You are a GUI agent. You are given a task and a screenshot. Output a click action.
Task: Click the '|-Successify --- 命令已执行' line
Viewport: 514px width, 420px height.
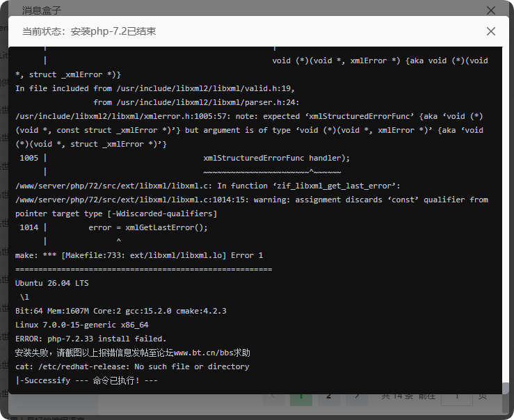[86, 380]
